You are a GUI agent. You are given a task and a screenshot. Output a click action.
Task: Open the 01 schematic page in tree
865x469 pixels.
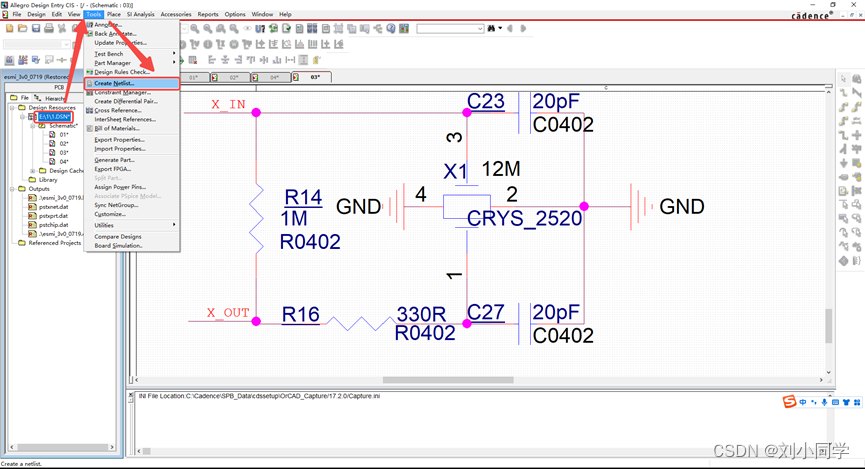coord(63,134)
